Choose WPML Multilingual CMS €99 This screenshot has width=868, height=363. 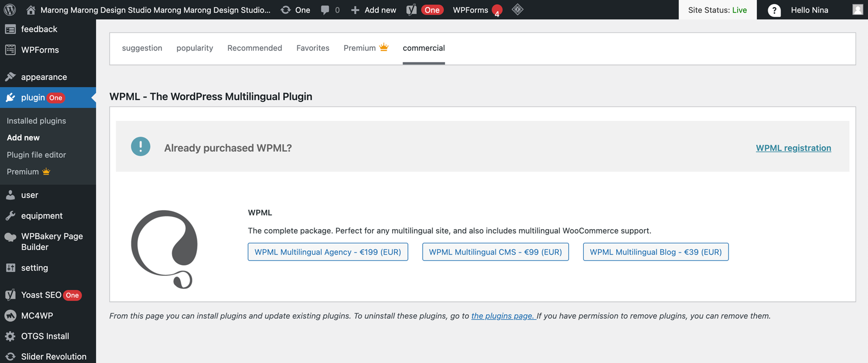495,252
